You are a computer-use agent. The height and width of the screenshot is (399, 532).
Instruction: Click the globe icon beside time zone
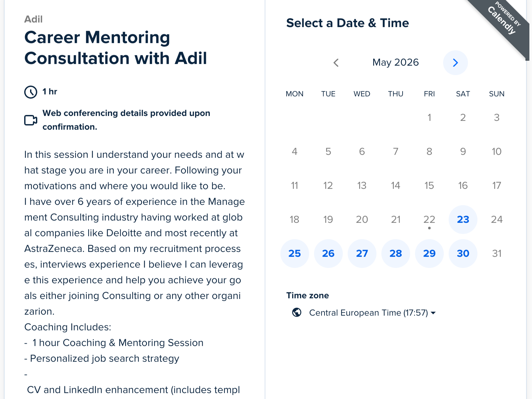coord(297,313)
